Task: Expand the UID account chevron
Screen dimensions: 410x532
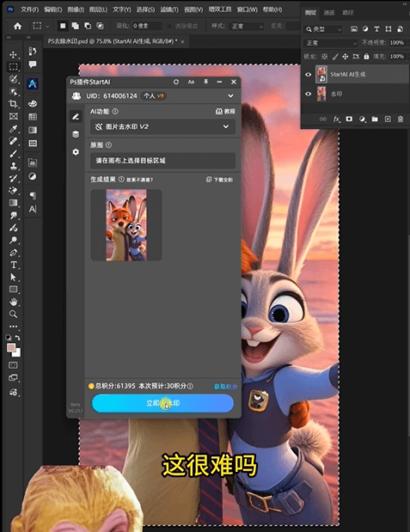Action: click(x=231, y=96)
